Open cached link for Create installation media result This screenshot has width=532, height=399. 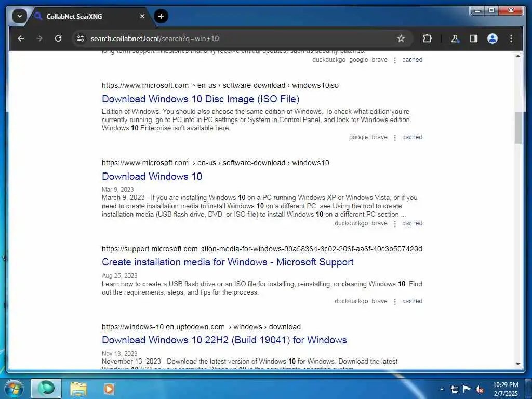(x=412, y=301)
